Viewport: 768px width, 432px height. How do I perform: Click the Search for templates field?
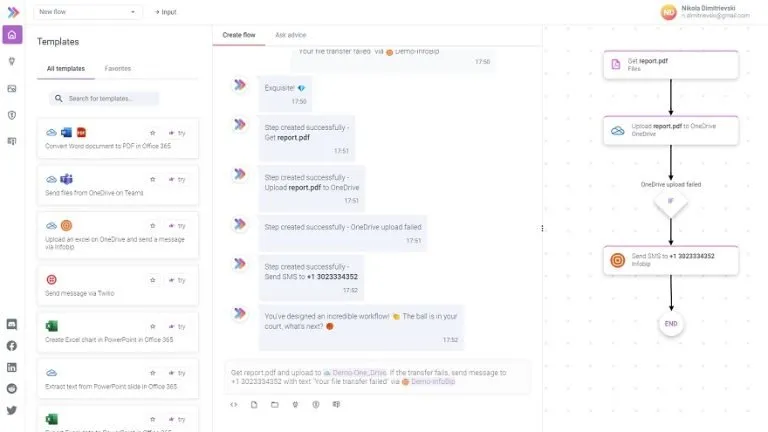[x=104, y=98]
